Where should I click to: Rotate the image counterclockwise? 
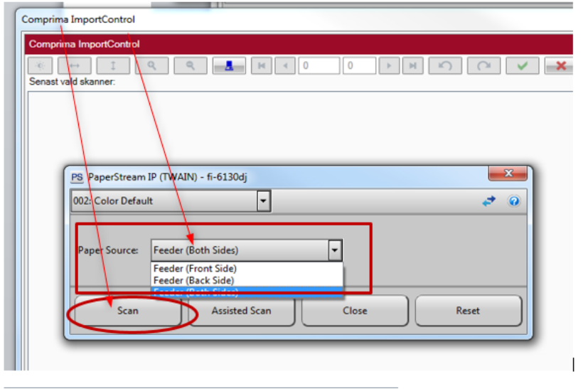tap(445, 65)
